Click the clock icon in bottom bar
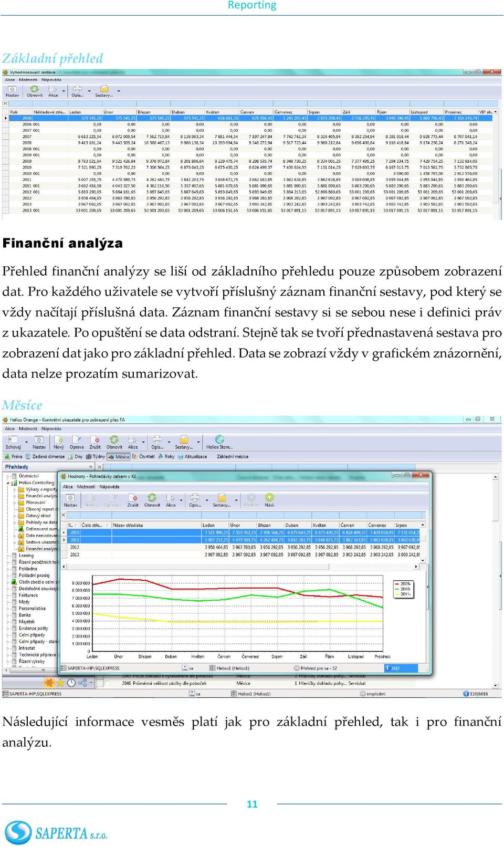The height and width of the screenshot is (847, 504). click(x=71, y=683)
